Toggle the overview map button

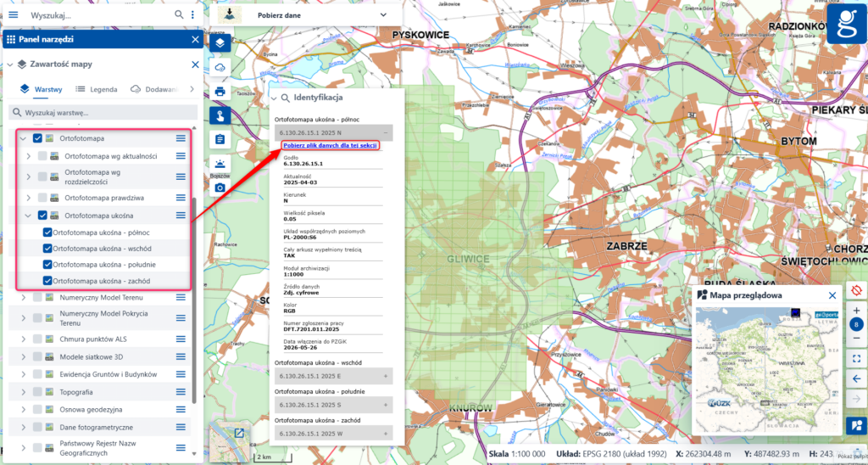(856, 426)
